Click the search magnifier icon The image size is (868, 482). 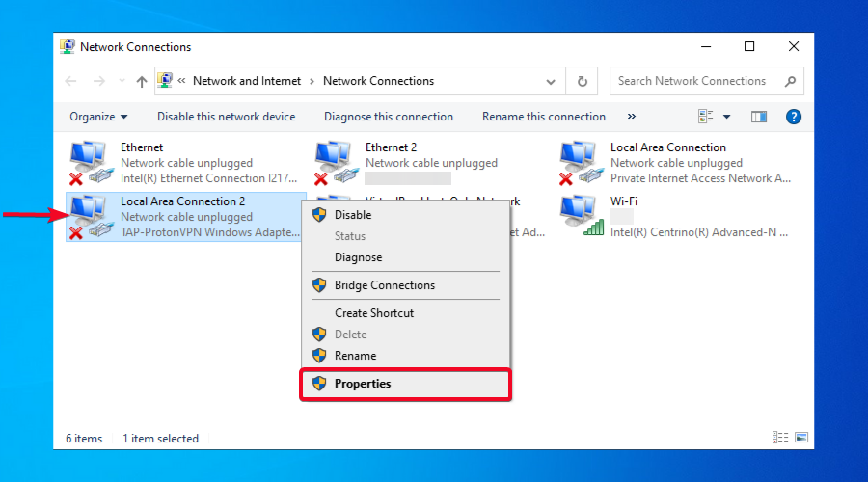coord(790,81)
